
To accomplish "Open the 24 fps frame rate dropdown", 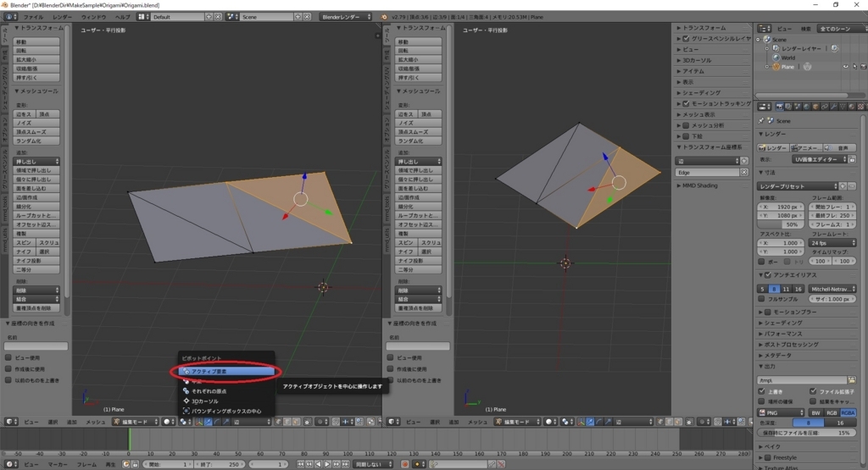I will 832,243.
